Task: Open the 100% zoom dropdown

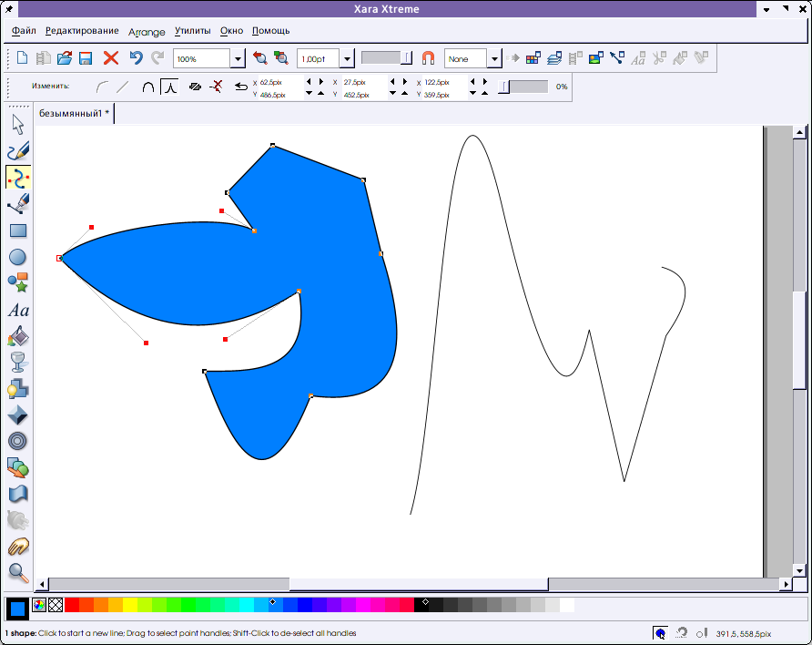Action: (238, 59)
